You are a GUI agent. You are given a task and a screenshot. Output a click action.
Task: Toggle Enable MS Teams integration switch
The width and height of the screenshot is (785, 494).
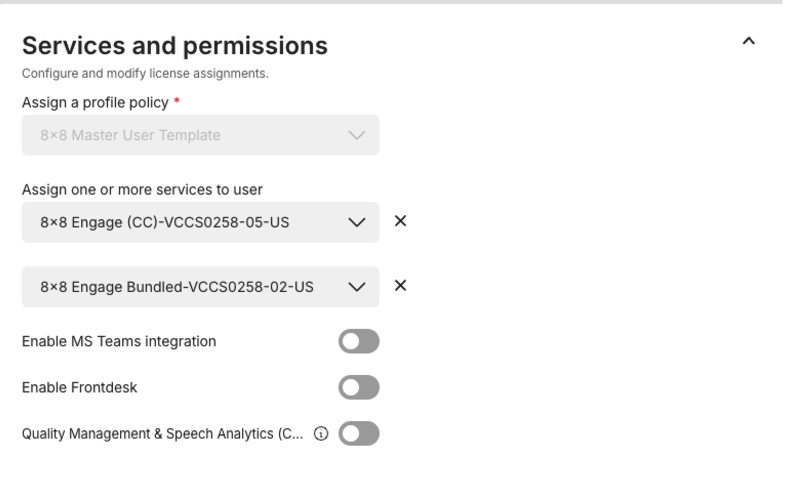[x=358, y=341]
